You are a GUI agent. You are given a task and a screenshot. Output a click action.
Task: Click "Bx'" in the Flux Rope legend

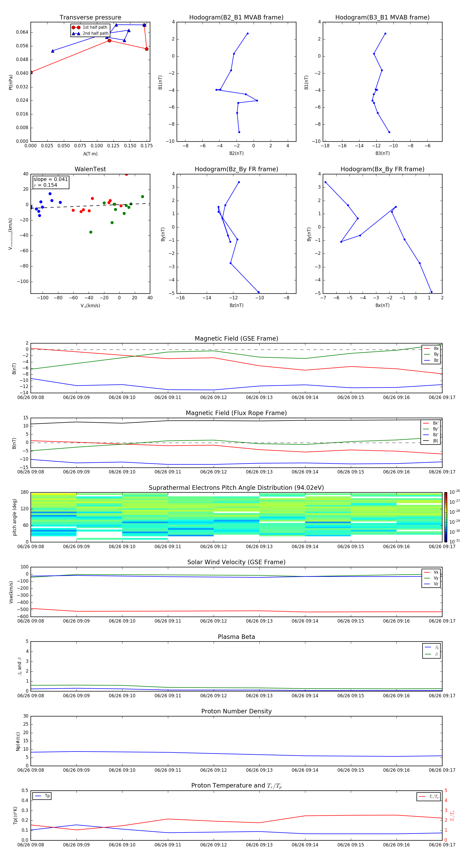pos(436,423)
